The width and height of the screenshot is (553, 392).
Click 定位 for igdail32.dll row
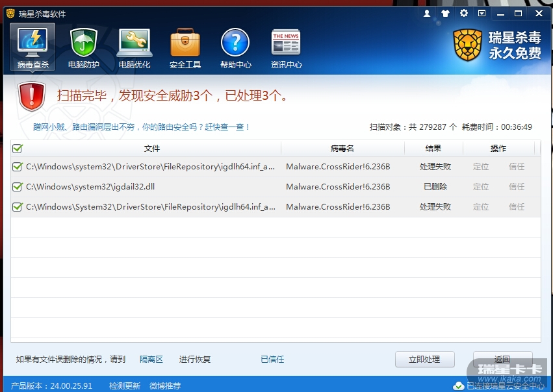[481, 187]
